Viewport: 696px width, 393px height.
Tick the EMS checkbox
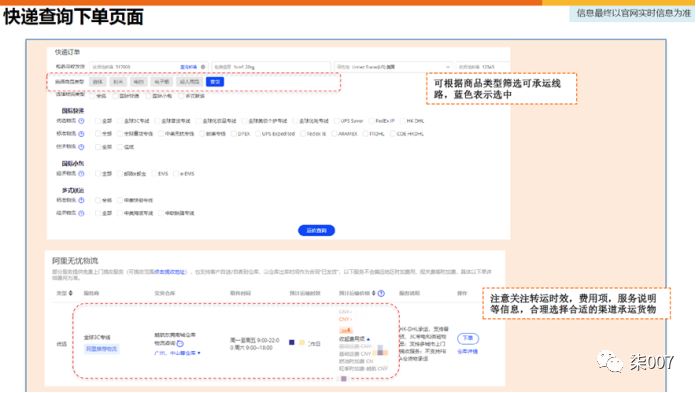(154, 174)
